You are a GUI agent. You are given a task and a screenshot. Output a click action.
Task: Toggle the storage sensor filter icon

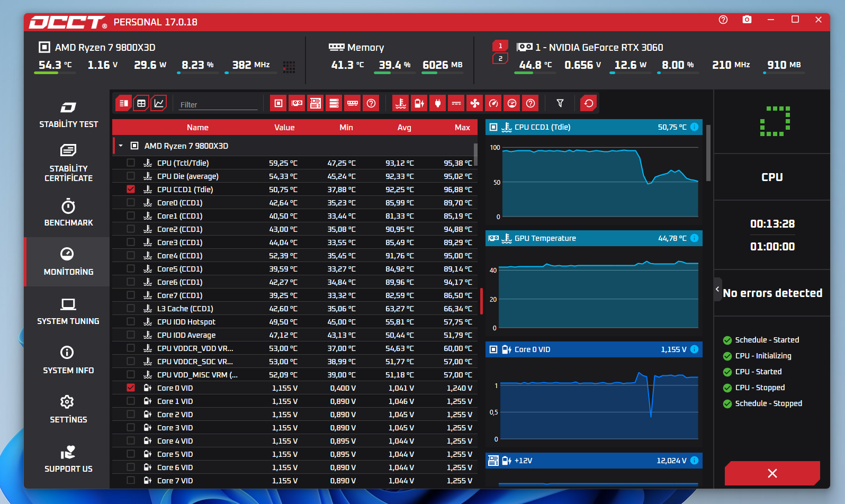tap(334, 103)
